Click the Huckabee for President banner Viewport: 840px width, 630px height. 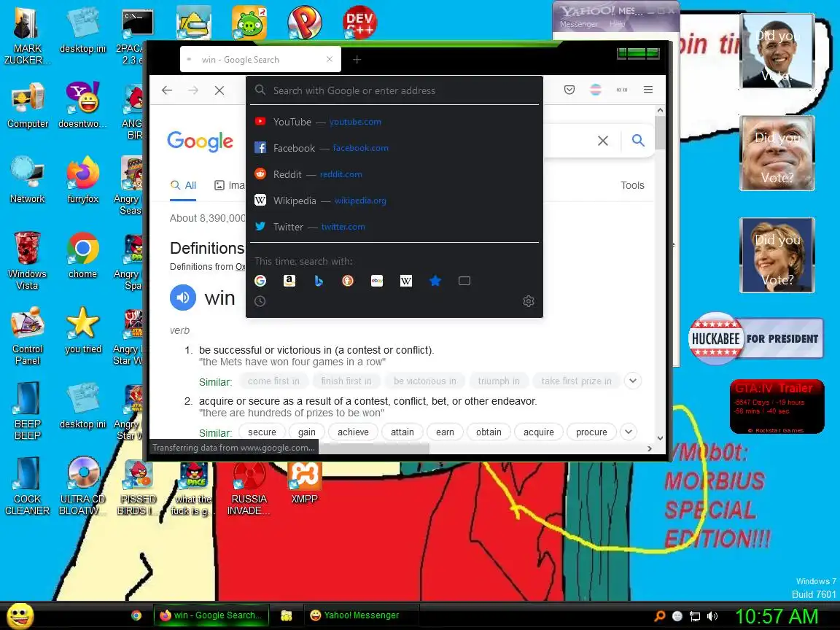coord(755,338)
